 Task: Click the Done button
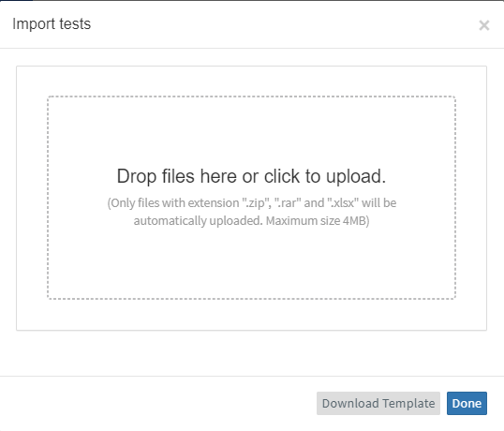click(x=467, y=403)
